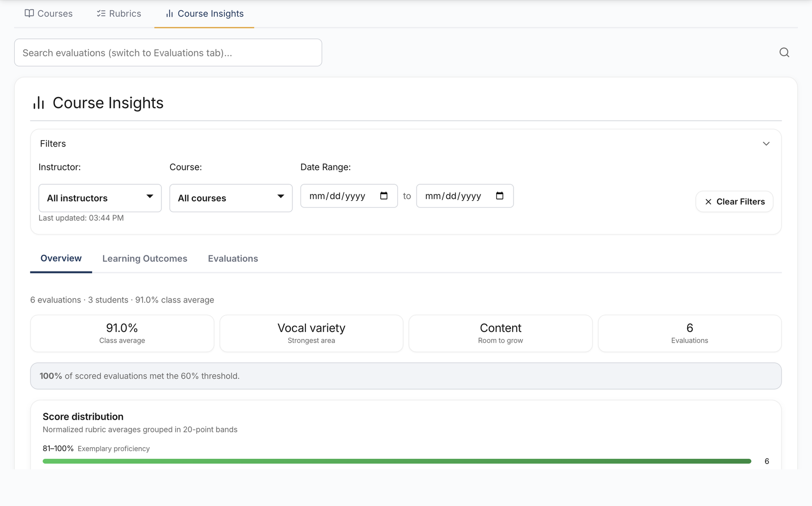
Task: Click the Exemplary proficiency band label
Action: pos(114,449)
